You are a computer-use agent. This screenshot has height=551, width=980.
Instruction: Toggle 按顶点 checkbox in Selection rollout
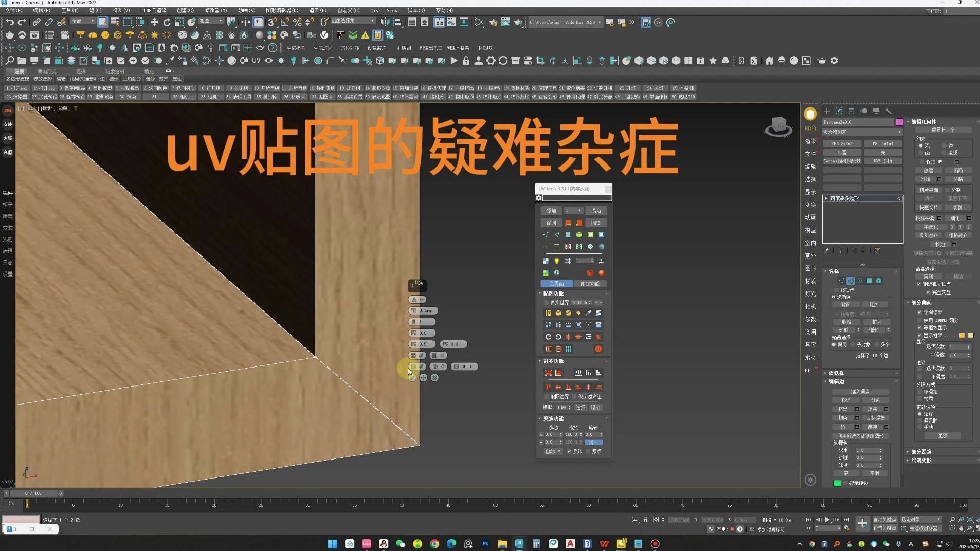tap(837, 290)
